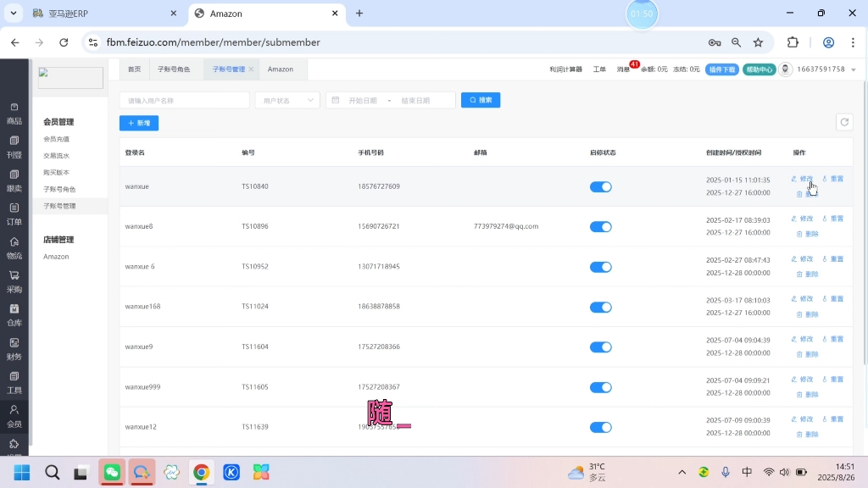
Task: Open 会员充值 in the side menu
Action: point(57,140)
